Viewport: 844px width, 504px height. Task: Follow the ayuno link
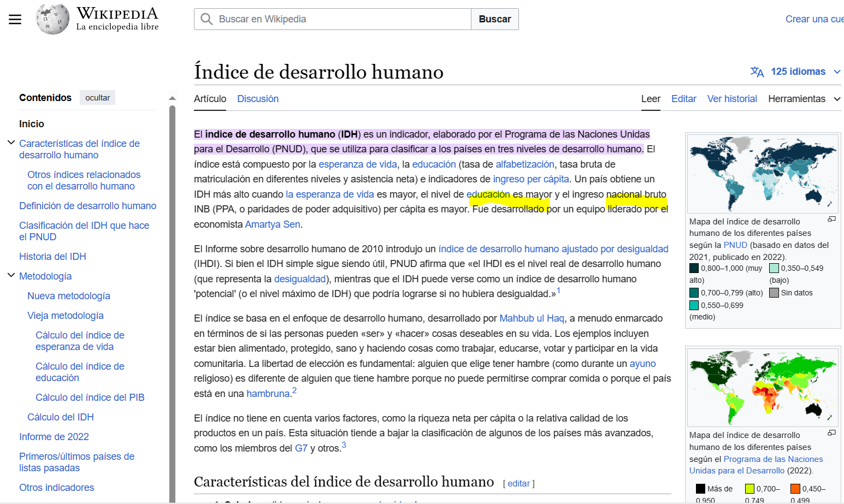(642, 364)
